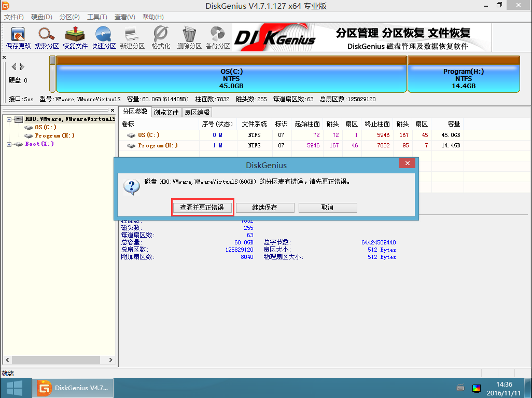Click the 起始柱面 column header
Viewport: 532px width, 398px height.
point(307,124)
